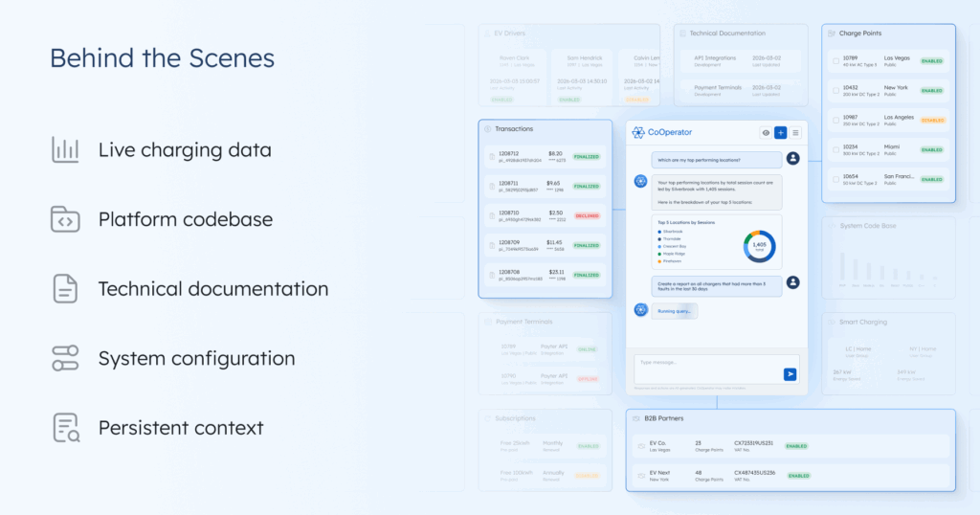Click the Create a report on all chargers message
Image resolution: width=980 pixels, height=515 pixels.
pyautogui.click(x=716, y=286)
